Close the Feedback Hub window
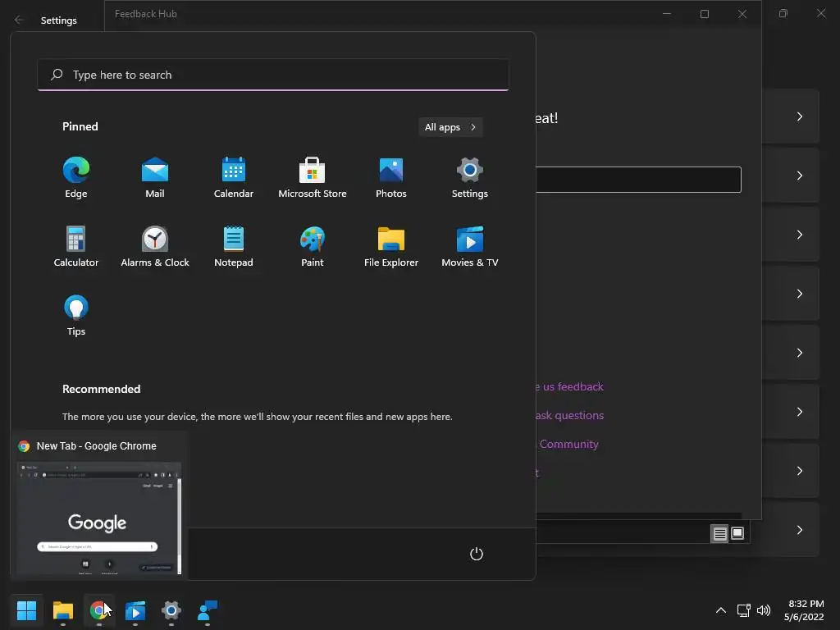This screenshot has width=840, height=630. pyautogui.click(x=742, y=14)
